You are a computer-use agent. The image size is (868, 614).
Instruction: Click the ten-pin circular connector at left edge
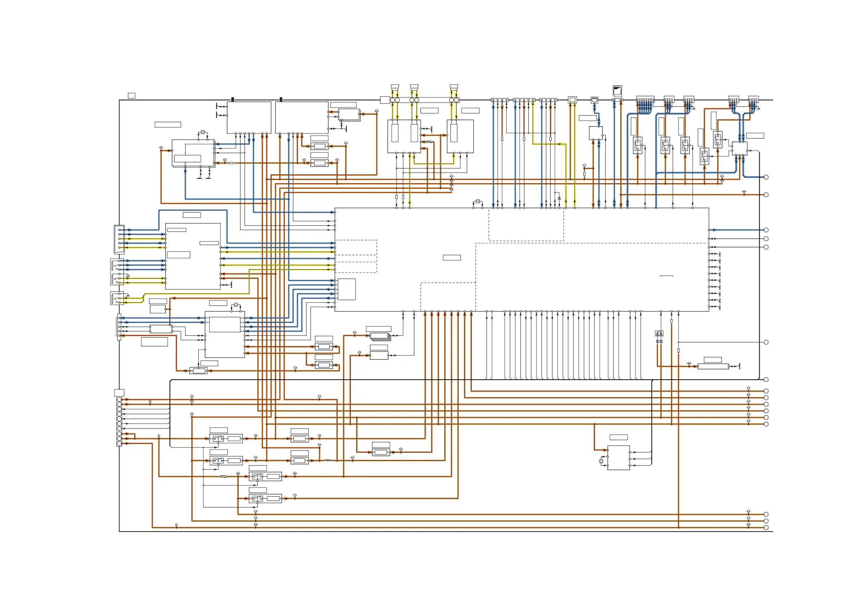pyautogui.click(x=119, y=421)
